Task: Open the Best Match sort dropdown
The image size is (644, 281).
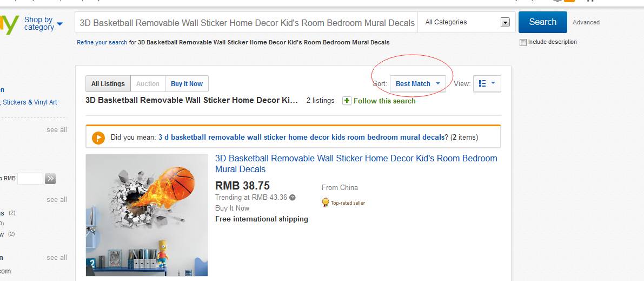Action: 417,84
